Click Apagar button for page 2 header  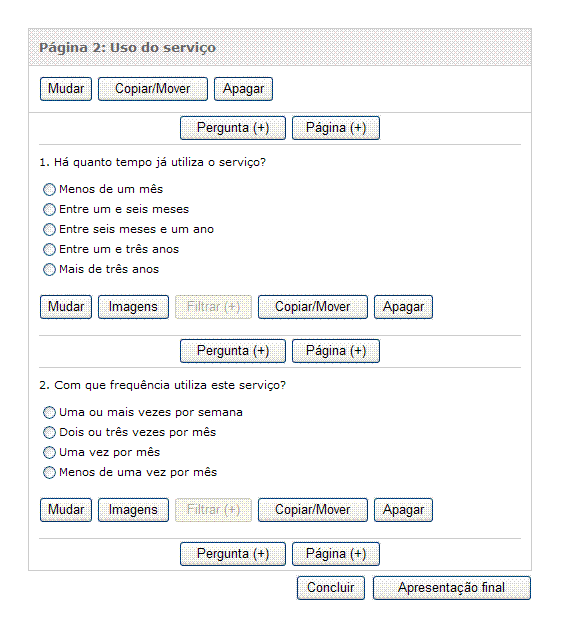244,89
